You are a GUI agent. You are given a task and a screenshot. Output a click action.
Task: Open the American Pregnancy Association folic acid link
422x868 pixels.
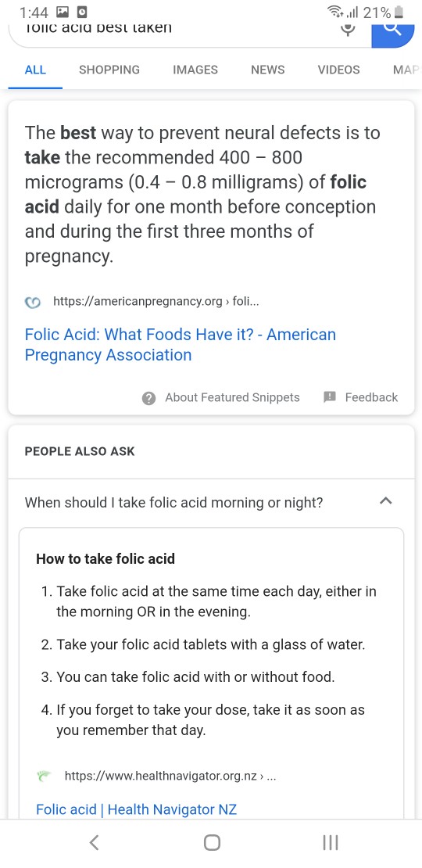[181, 344]
